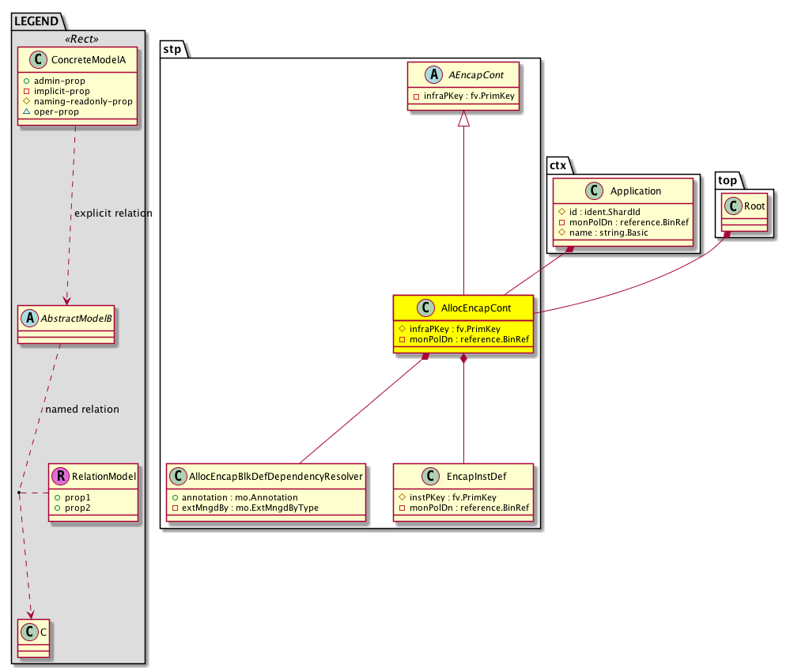Viewport: 790px width, 672px height.
Task: Select the stp package tab
Action: coord(172,48)
